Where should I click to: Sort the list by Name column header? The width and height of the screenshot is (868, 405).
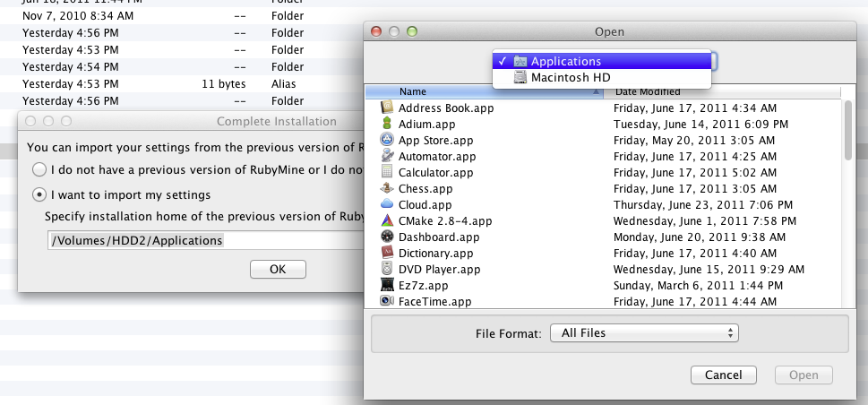(x=485, y=92)
